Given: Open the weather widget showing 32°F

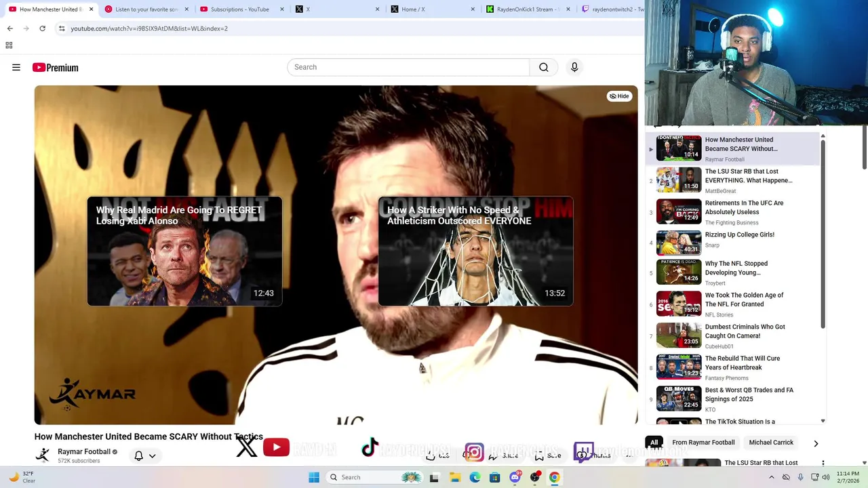Looking at the screenshot, I should [21, 477].
